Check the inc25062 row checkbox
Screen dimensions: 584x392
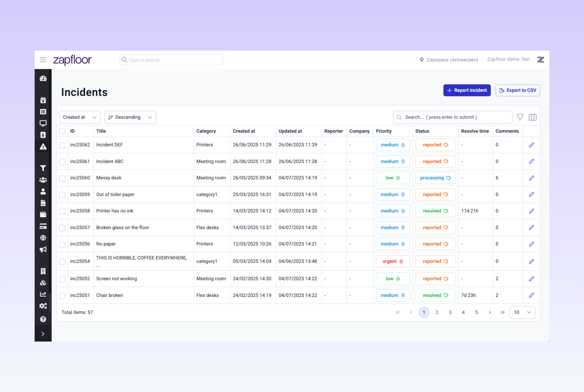click(62, 145)
